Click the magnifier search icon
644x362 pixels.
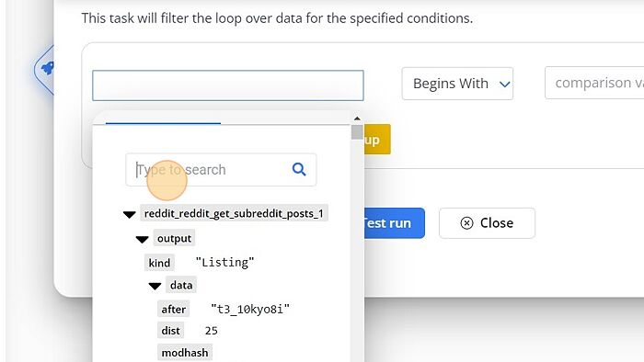pyautogui.click(x=299, y=169)
